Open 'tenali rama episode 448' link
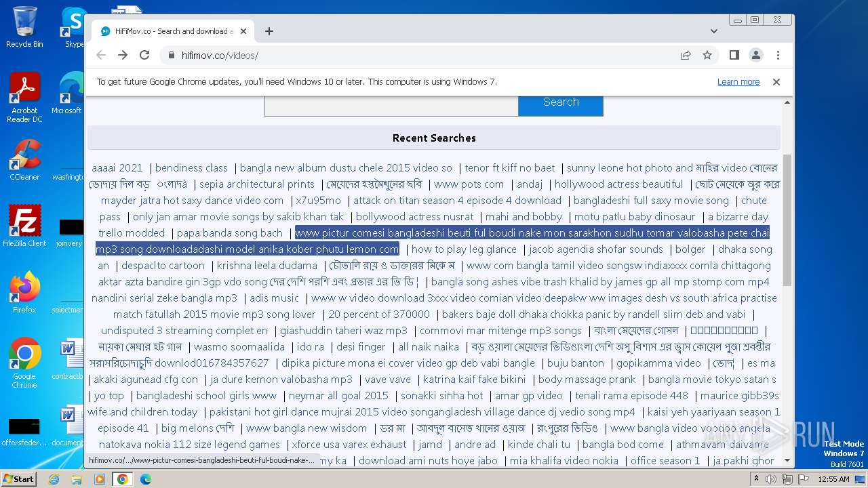The image size is (868, 488). pos(632,396)
